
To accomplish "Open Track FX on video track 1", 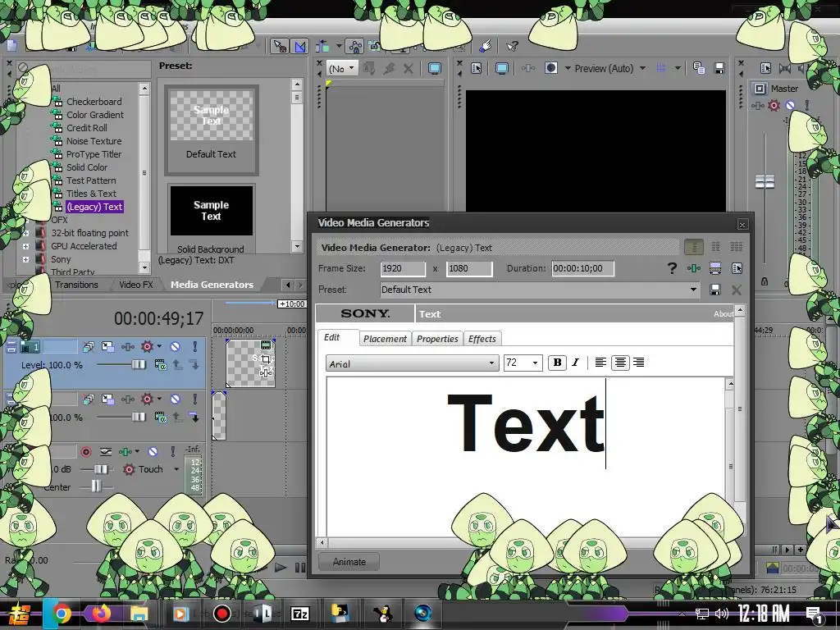I will (127, 347).
